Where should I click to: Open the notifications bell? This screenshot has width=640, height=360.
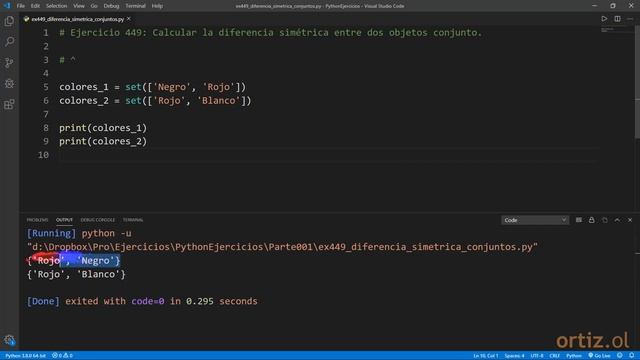[631, 356]
